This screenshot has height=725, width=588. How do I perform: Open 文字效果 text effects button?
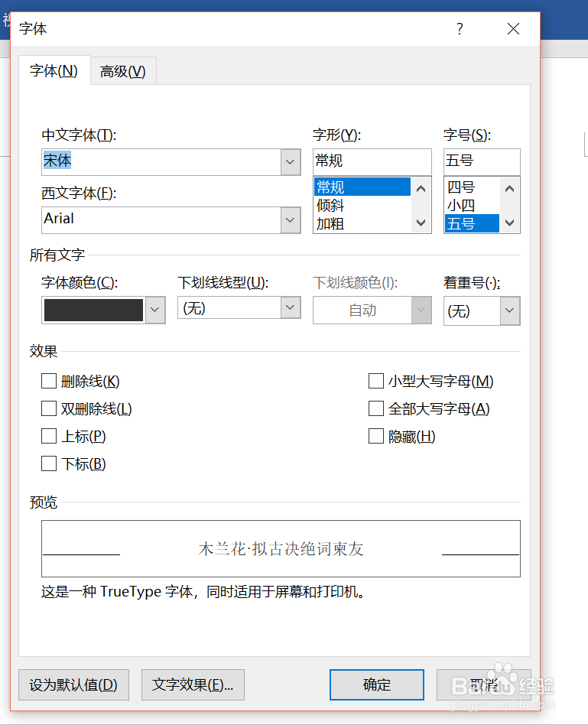(193, 684)
